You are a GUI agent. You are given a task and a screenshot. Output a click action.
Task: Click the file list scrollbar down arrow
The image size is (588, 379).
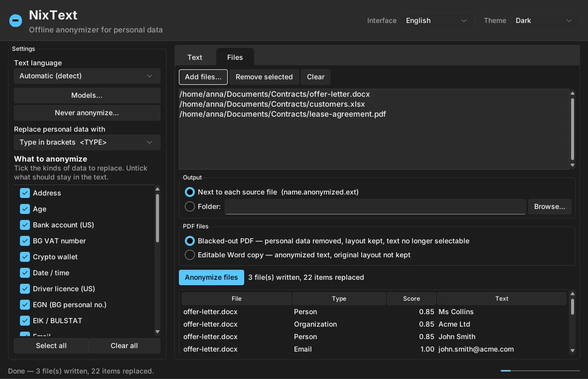[572, 165]
